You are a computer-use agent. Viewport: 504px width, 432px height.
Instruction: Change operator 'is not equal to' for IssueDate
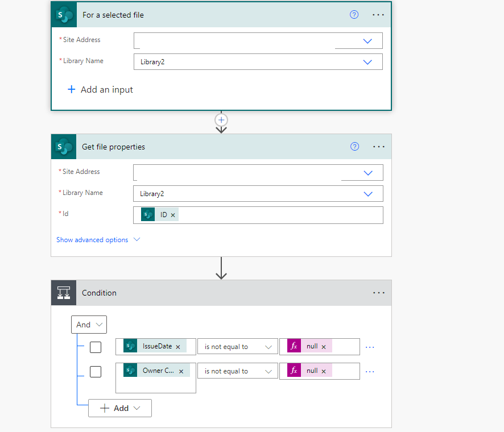[x=238, y=347]
